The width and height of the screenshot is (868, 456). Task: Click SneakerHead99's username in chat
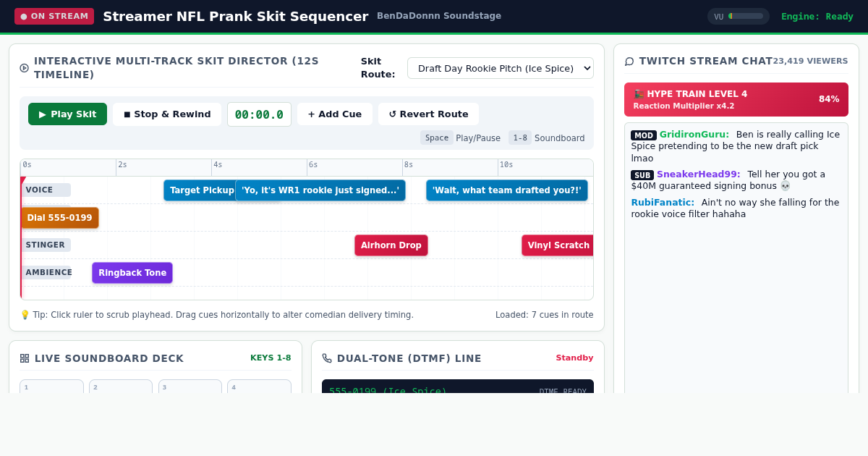click(x=699, y=174)
